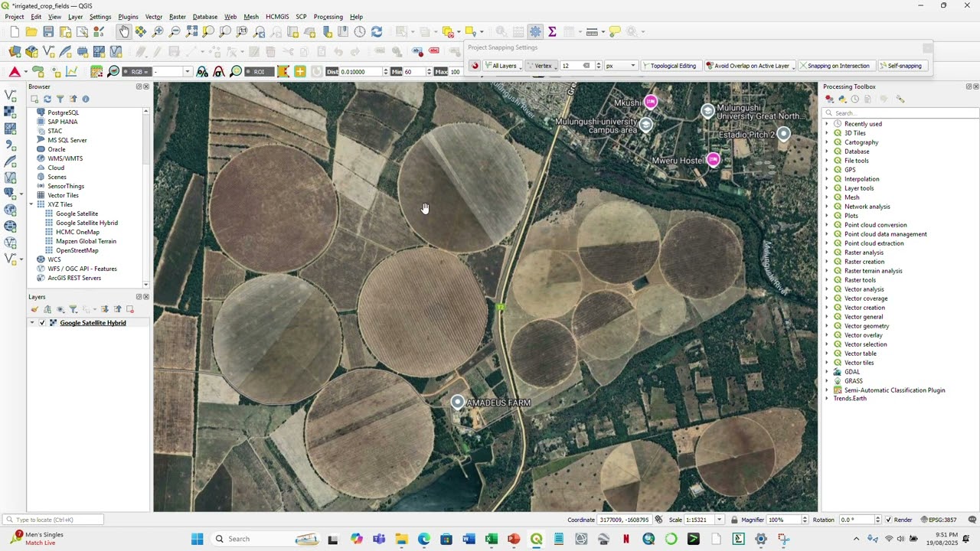980x551 pixels.
Task: Select the Semi-Automatic Classification Plugin entry
Action: pos(894,390)
